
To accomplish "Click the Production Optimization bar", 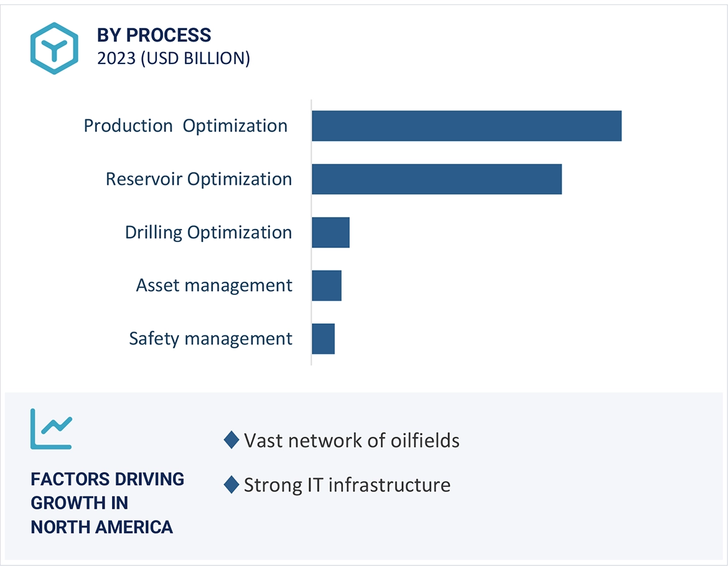I will [466, 126].
